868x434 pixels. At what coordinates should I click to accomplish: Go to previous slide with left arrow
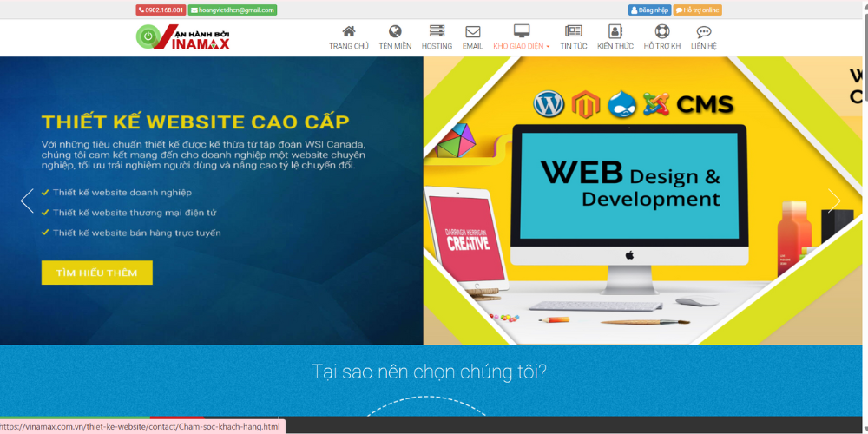(x=27, y=201)
